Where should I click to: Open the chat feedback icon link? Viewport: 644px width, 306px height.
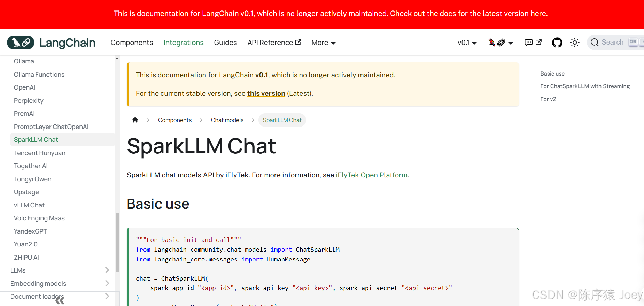(x=533, y=43)
